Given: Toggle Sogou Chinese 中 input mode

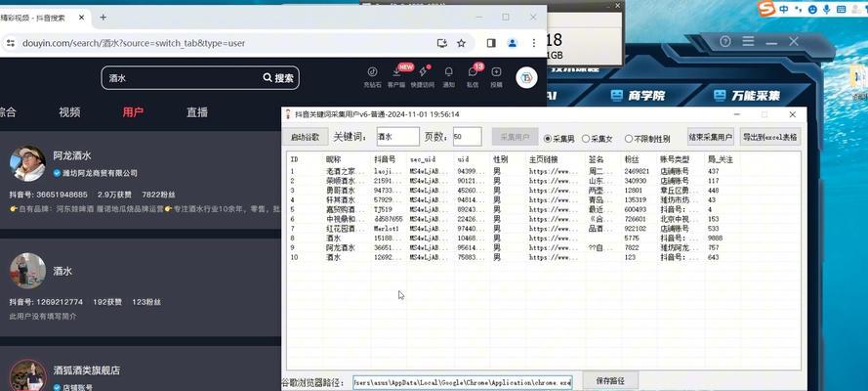Looking at the screenshot, I should point(784,9).
